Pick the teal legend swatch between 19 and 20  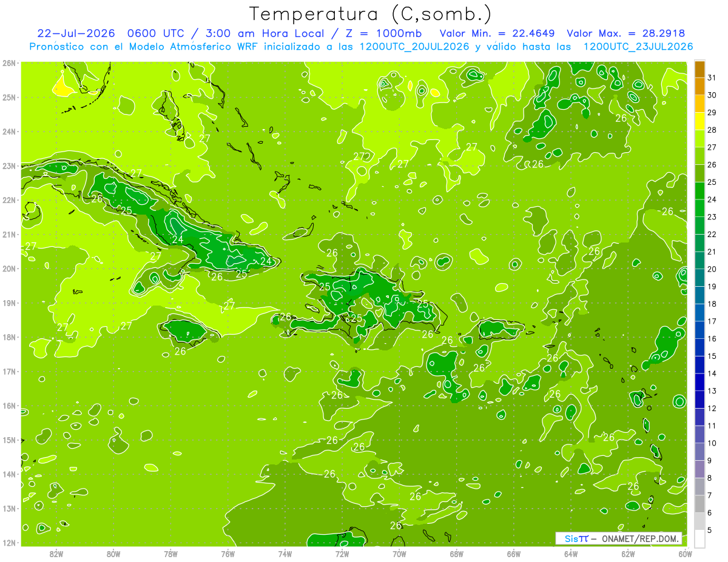699,278
